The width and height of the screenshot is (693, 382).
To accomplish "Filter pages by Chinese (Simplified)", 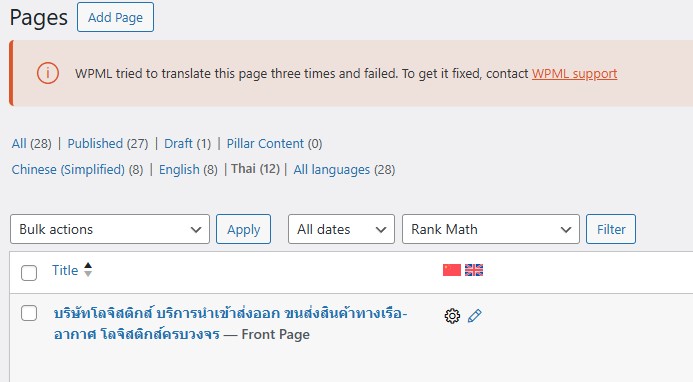I will [68, 170].
